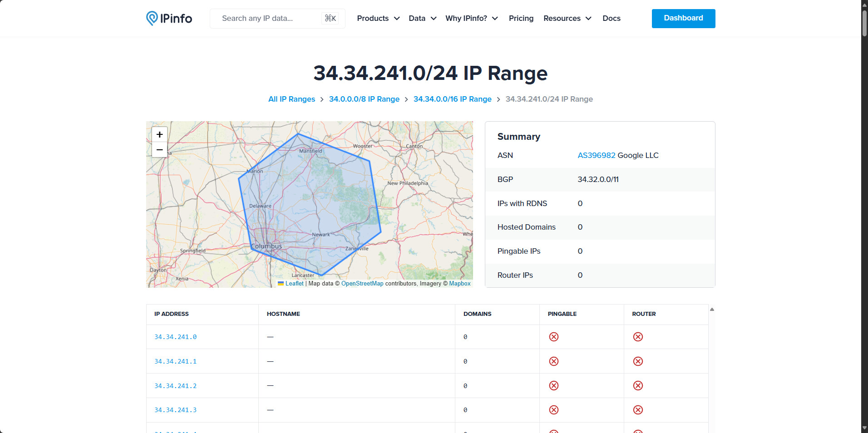
Task: Click the ROUTER column header
Action: (644, 314)
